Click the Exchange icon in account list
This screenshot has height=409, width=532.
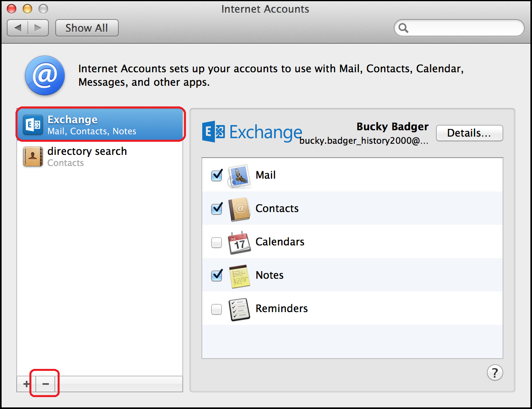click(33, 125)
